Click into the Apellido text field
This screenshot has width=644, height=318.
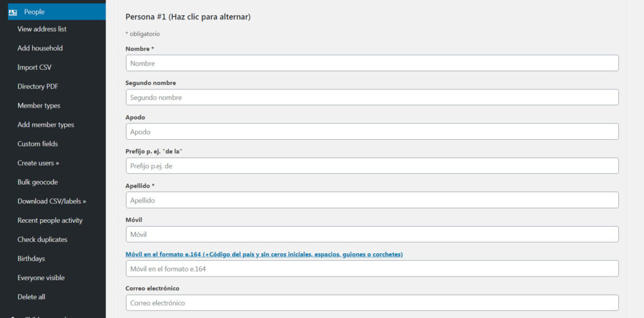372,200
